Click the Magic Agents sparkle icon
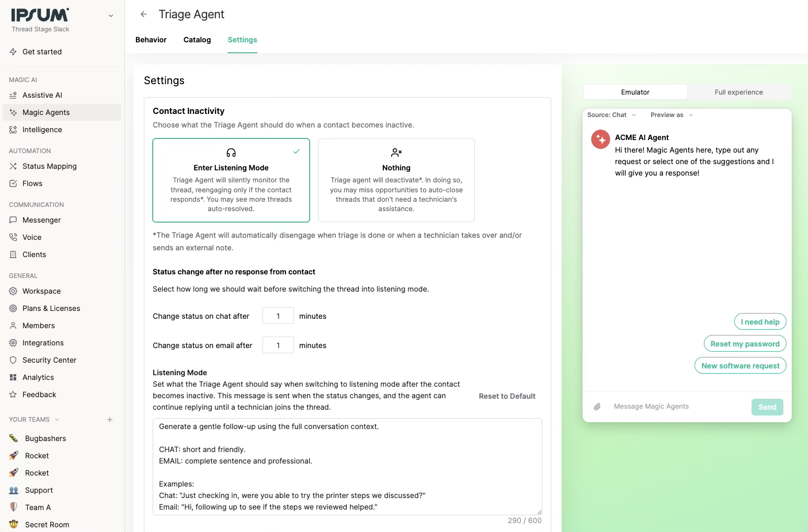Viewport: 808px width, 532px height. [13, 112]
